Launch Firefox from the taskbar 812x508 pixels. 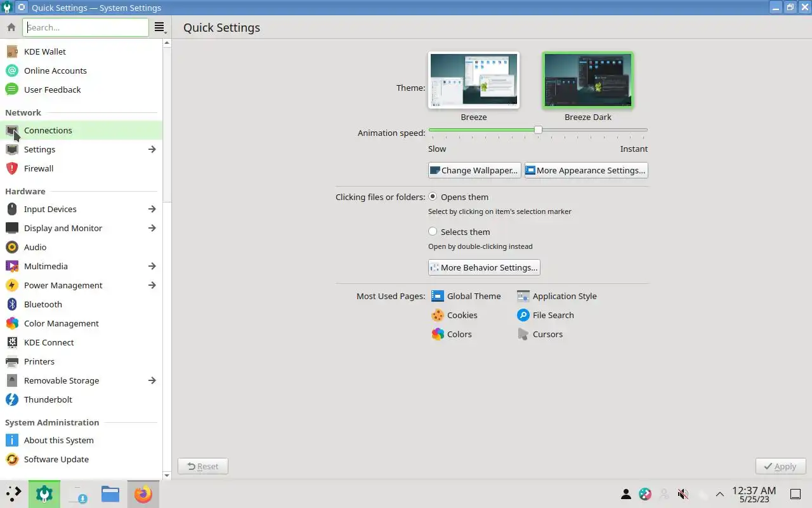(x=143, y=493)
